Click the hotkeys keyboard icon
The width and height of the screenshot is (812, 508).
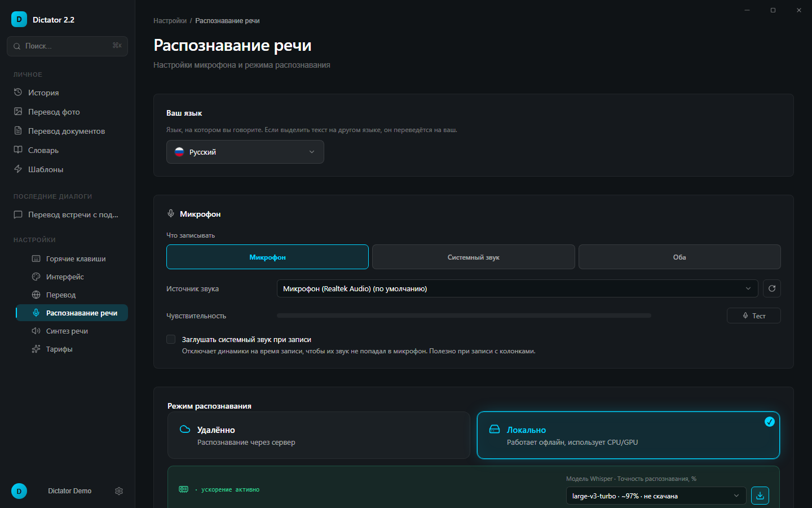tap(36, 259)
